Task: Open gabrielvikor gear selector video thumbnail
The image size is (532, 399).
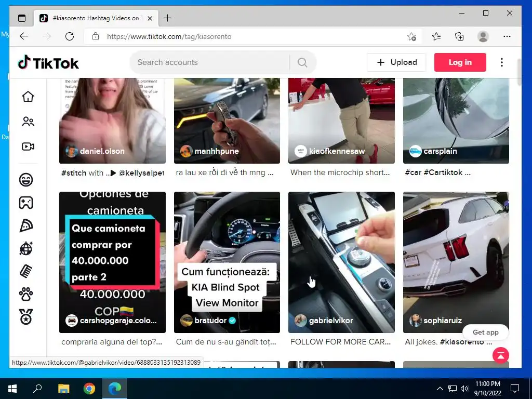Action: [x=341, y=262]
